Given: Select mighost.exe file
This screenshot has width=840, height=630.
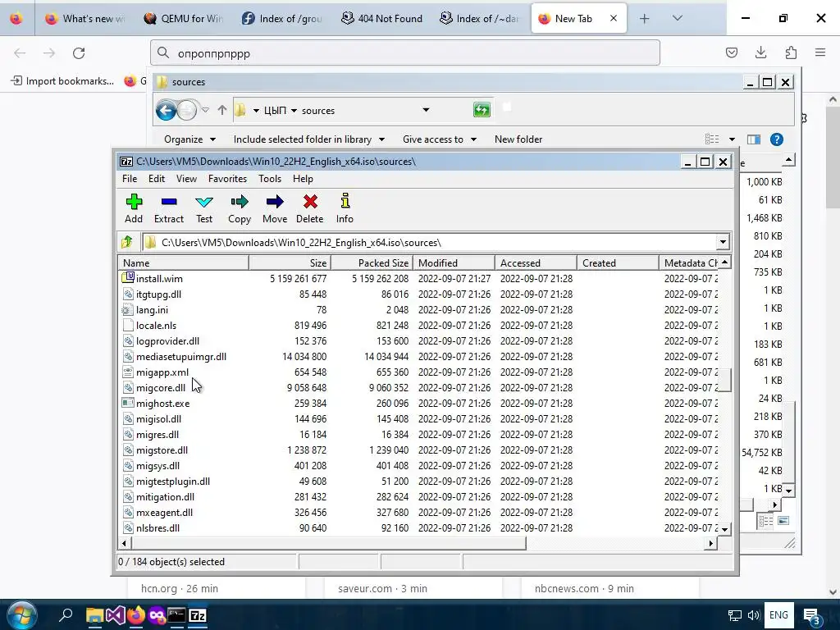Looking at the screenshot, I should [418, 403].
